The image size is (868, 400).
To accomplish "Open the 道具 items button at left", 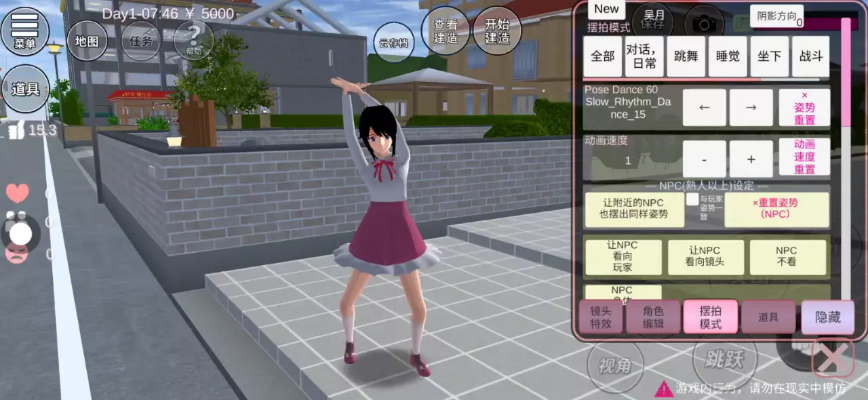I will [25, 89].
